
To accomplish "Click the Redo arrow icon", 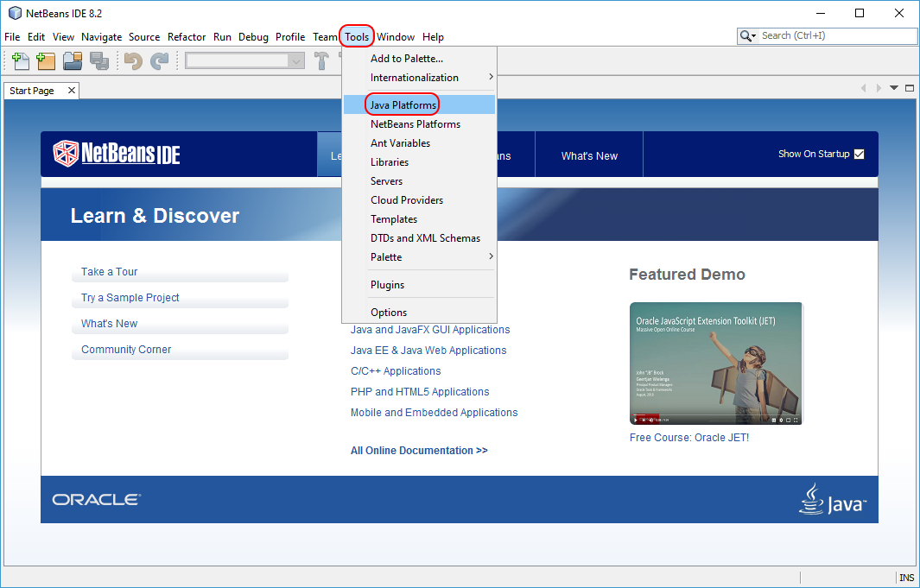I will [x=159, y=61].
